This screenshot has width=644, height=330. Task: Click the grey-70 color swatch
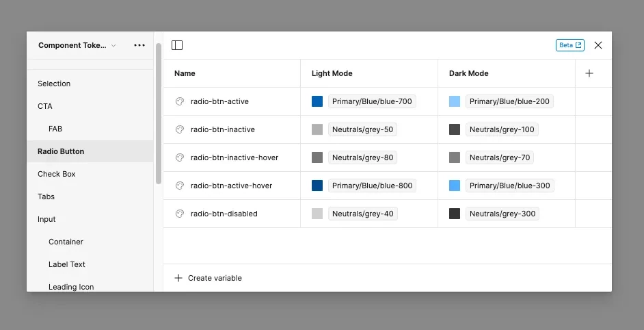455,157
